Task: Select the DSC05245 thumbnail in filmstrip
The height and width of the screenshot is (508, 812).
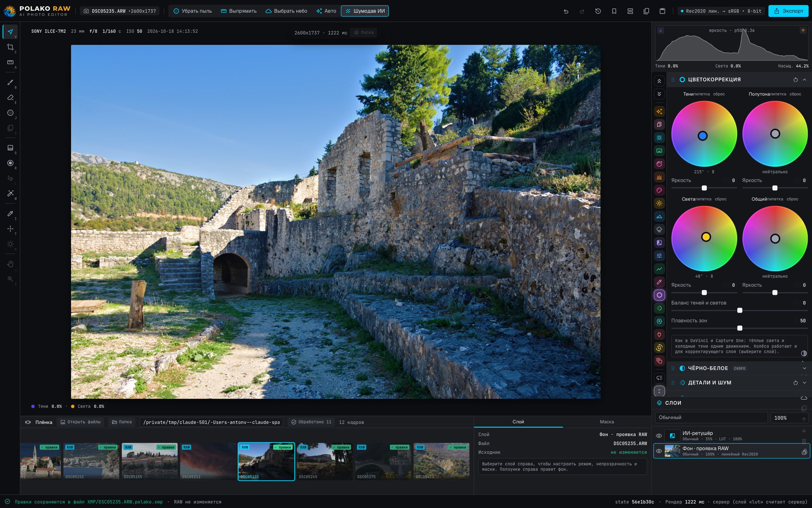Action: pos(324,462)
